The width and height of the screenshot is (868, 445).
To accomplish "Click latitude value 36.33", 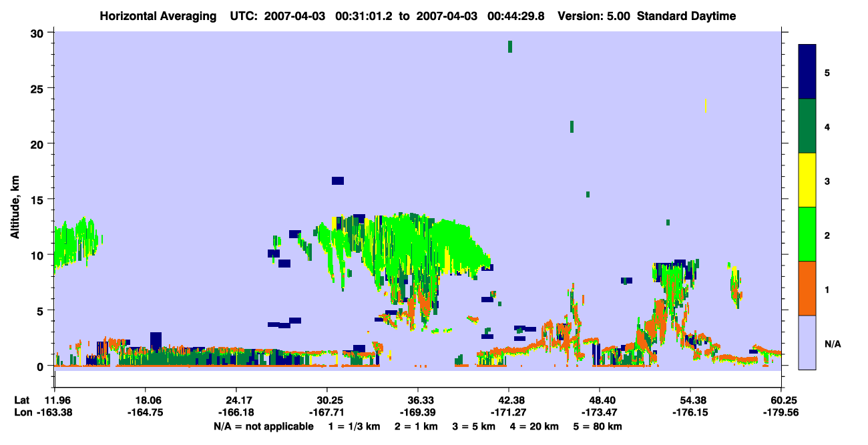I will pyautogui.click(x=418, y=400).
